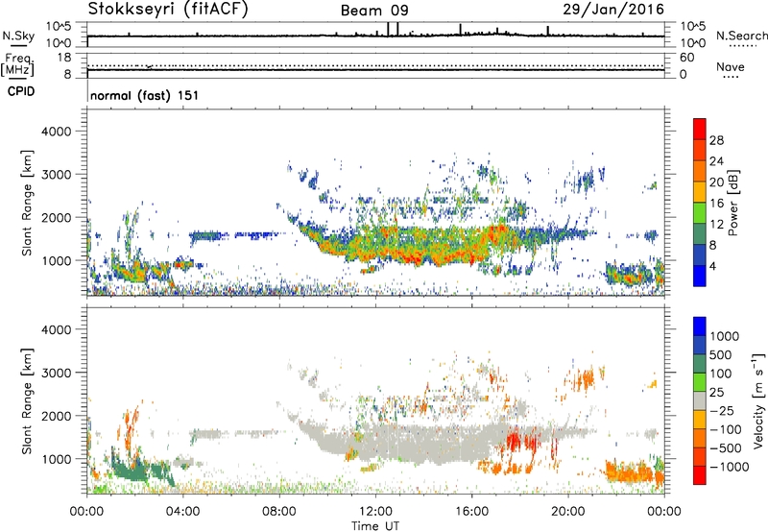The height and width of the screenshot is (532, 768).
Task: Click the solid line sample under 'N.Sky'
Action: (x=18, y=45)
